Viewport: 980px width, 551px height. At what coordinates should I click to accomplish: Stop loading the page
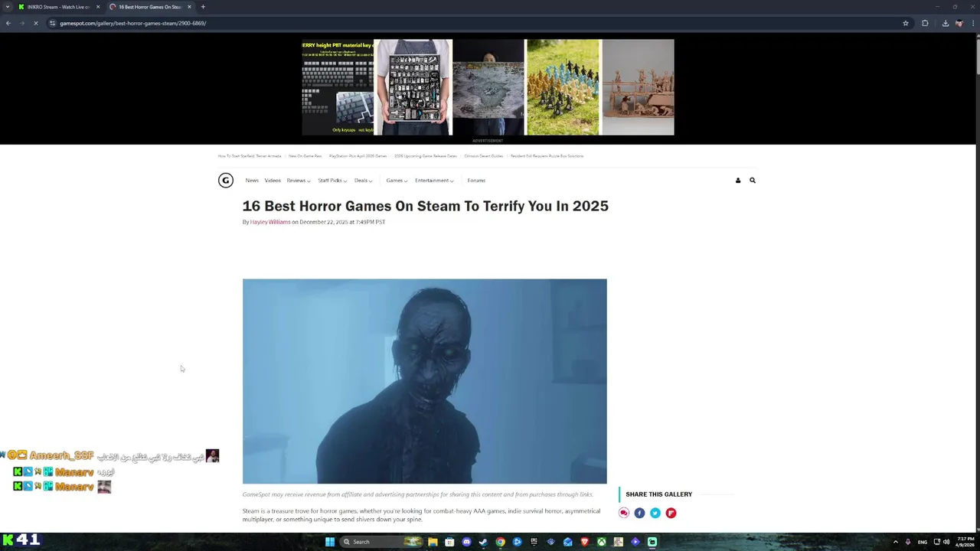[x=35, y=23]
